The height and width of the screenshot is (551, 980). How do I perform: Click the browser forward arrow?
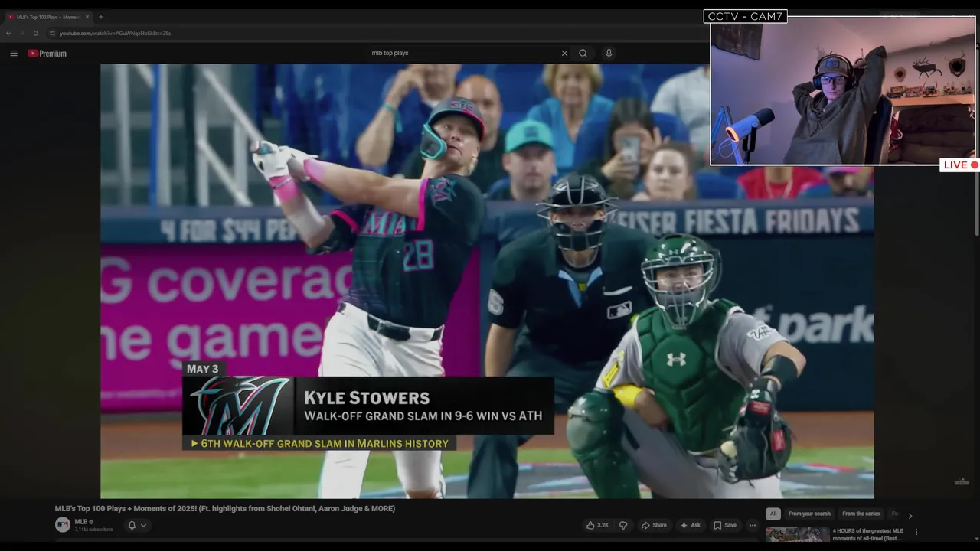click(21, 33)
